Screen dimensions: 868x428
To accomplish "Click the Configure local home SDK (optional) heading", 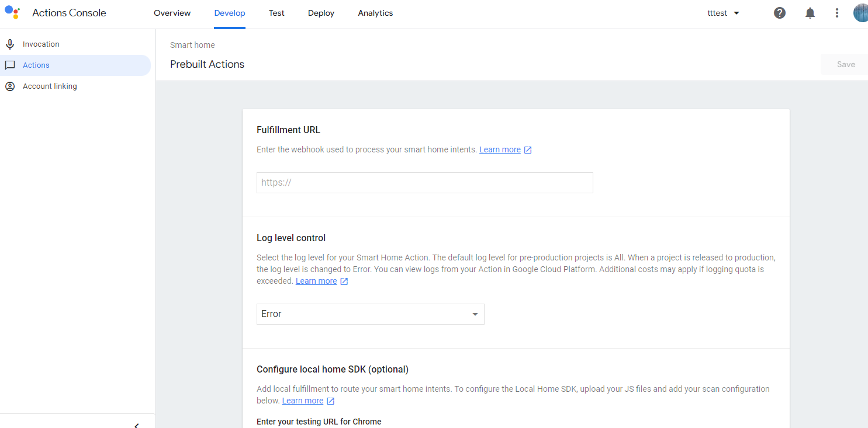I will pos(333,370).
